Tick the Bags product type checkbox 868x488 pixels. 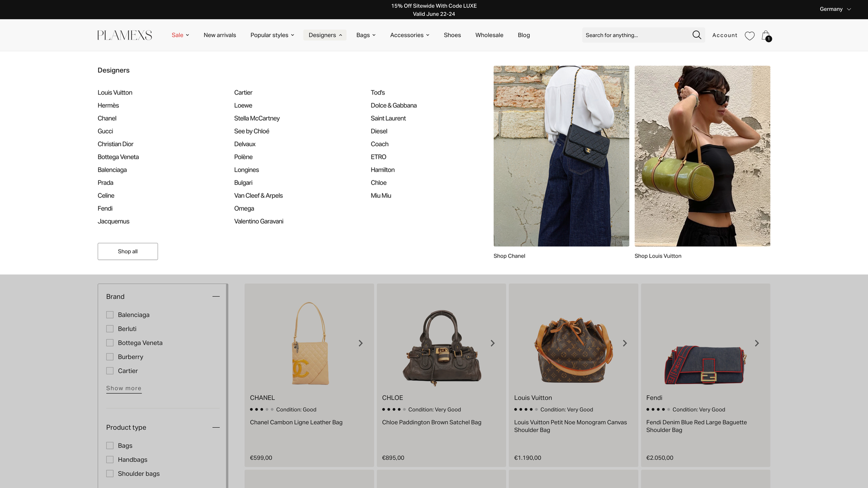click(110, 445)
